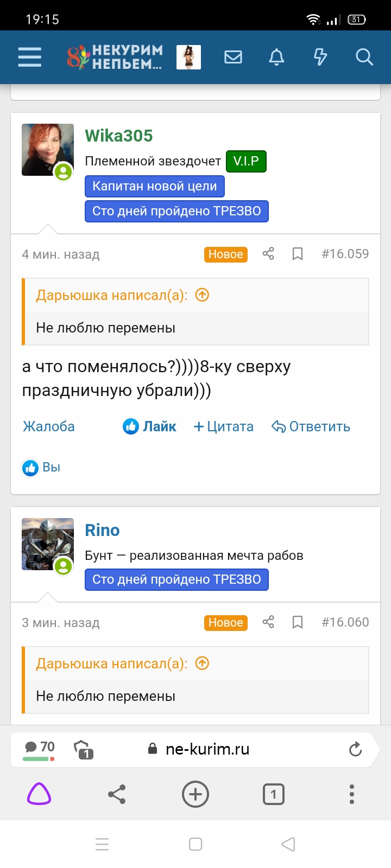Open browser tabs switcher
391x868 pixels.
tap(273, 794)
